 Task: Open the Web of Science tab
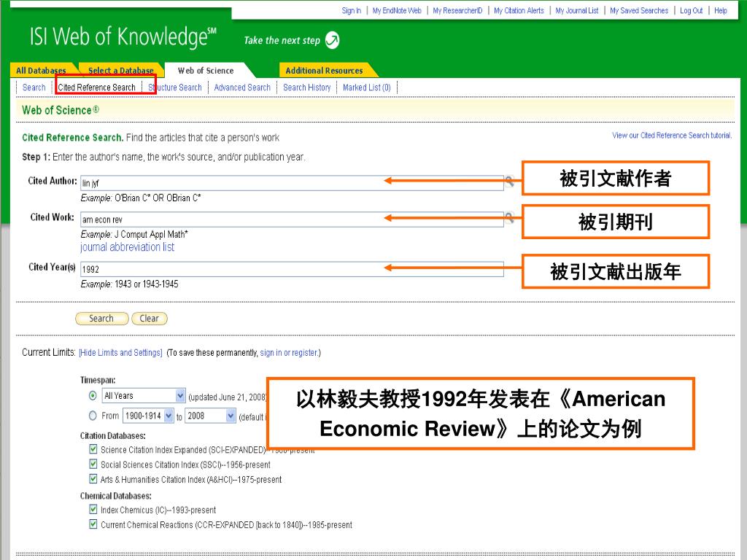tap(206, 71)
